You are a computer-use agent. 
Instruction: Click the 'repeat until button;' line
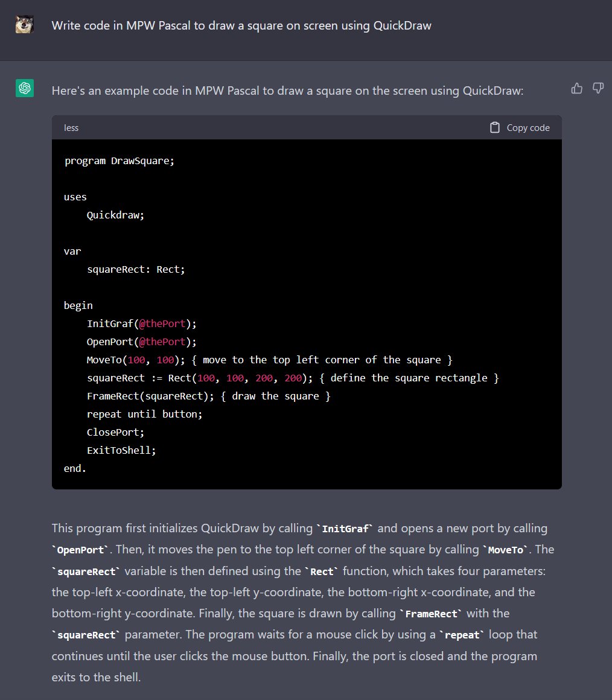145,415
